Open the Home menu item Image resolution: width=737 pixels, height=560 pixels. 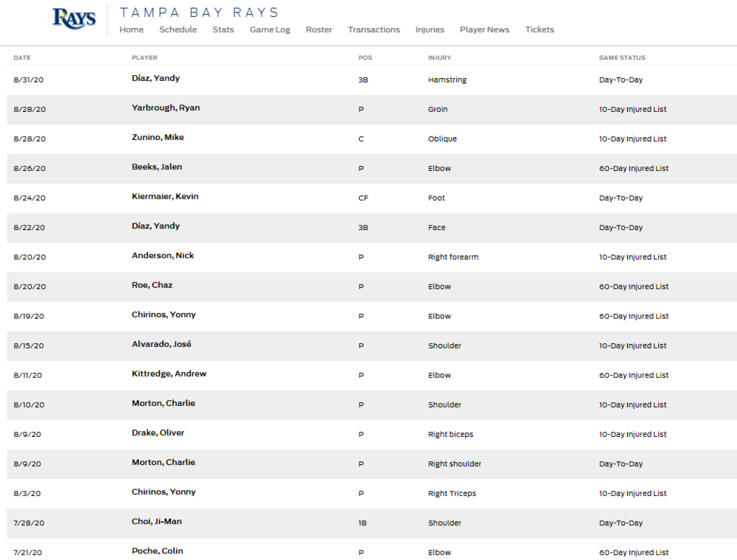coord(131,29)
